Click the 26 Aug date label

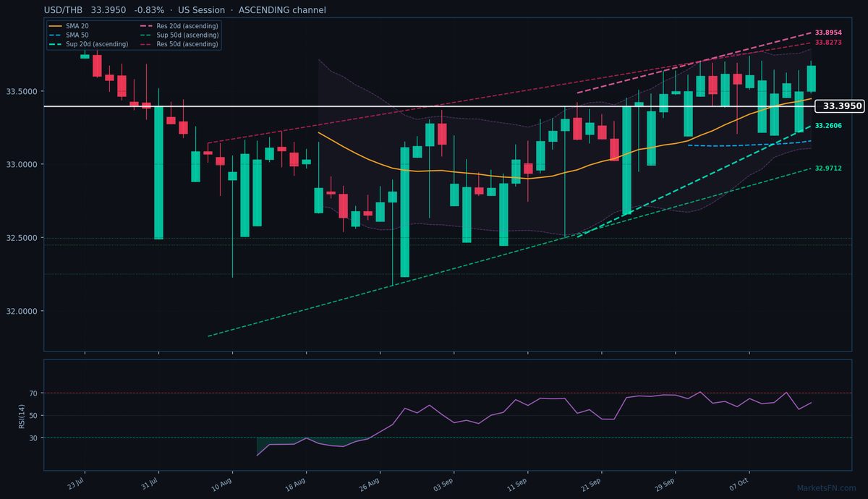click(369, 482)
